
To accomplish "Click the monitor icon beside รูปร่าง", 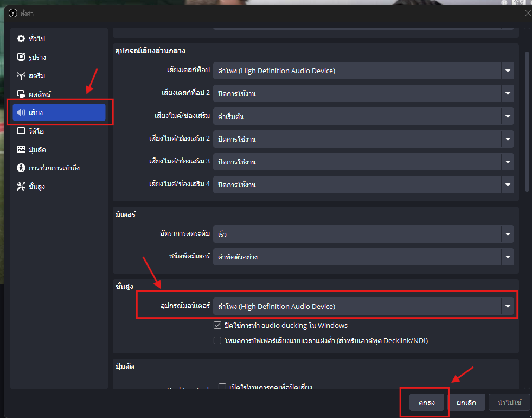I will 21,57.
